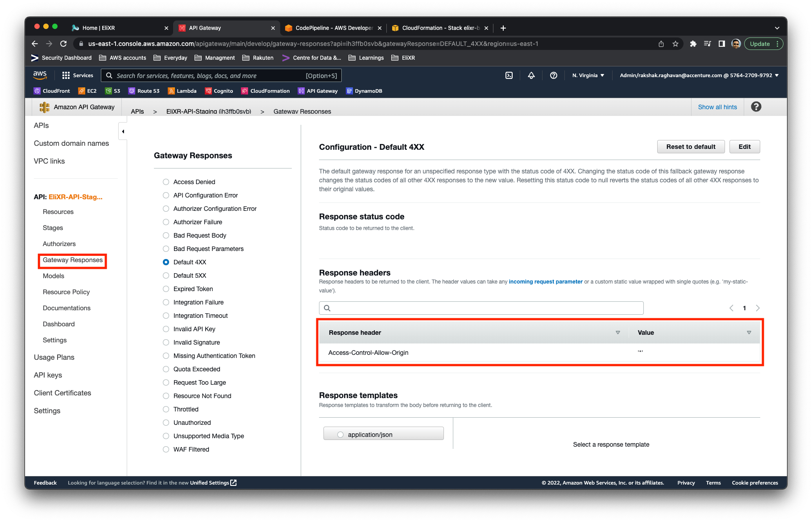812x522 pixels.
Task: Open EC2 service shortcut
Action: click(87, 91)
